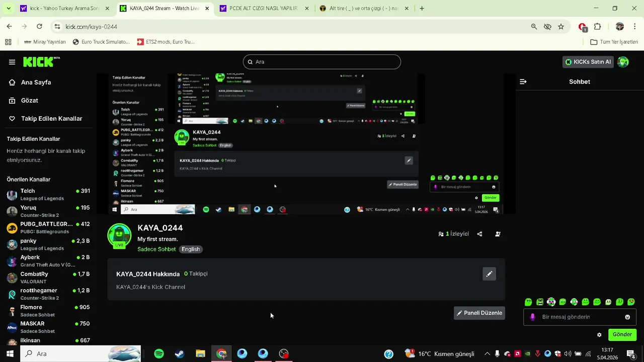The image size is (644, 362).
Task: Open the rootthegamer recommended channel
Action: click(x=48, y=294)
